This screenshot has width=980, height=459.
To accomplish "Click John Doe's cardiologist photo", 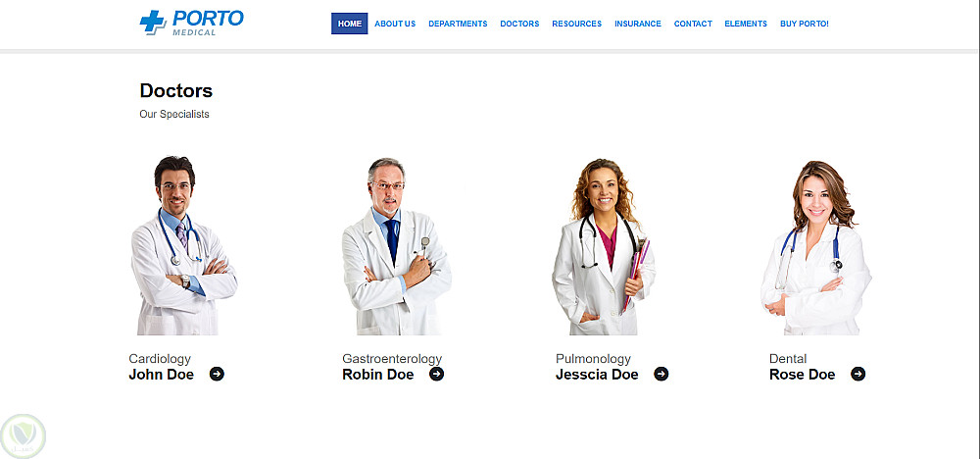I will (184, 245).
